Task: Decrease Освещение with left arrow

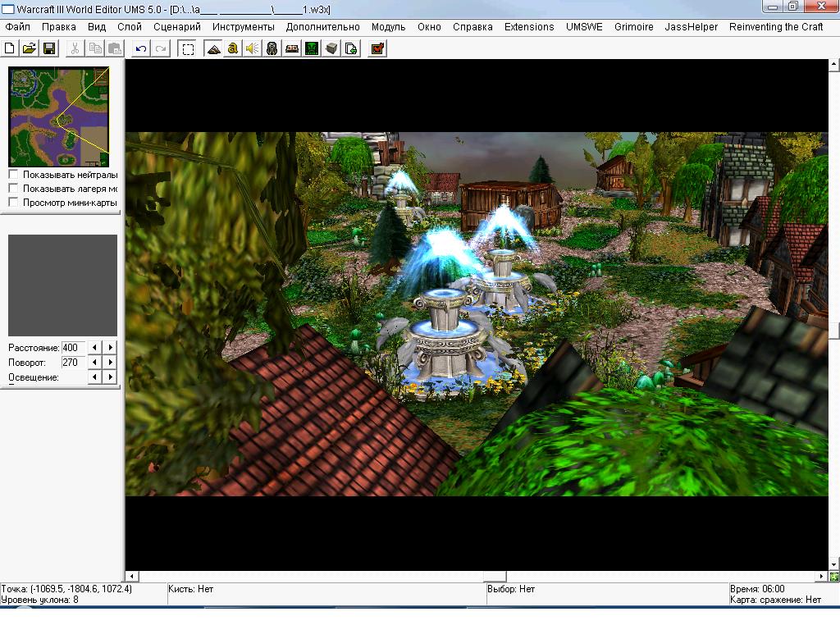Action: [95, 377]
